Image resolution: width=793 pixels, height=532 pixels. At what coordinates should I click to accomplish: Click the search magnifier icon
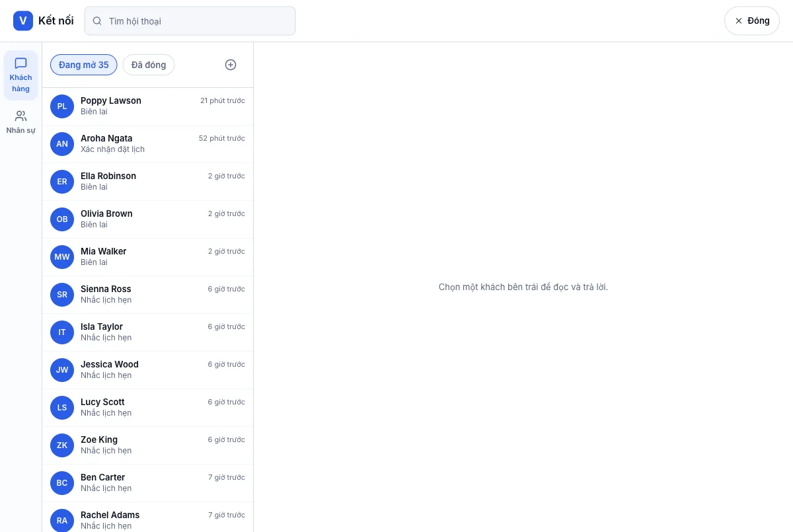pyautogui.click(x=97, y=21)
